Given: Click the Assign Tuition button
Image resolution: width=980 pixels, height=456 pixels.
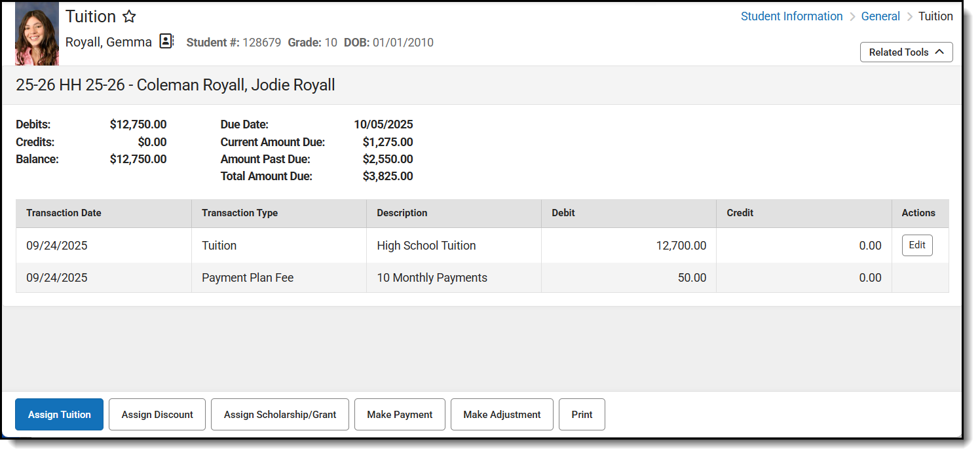Looking at the screenshot, I should tap(58, 414).
